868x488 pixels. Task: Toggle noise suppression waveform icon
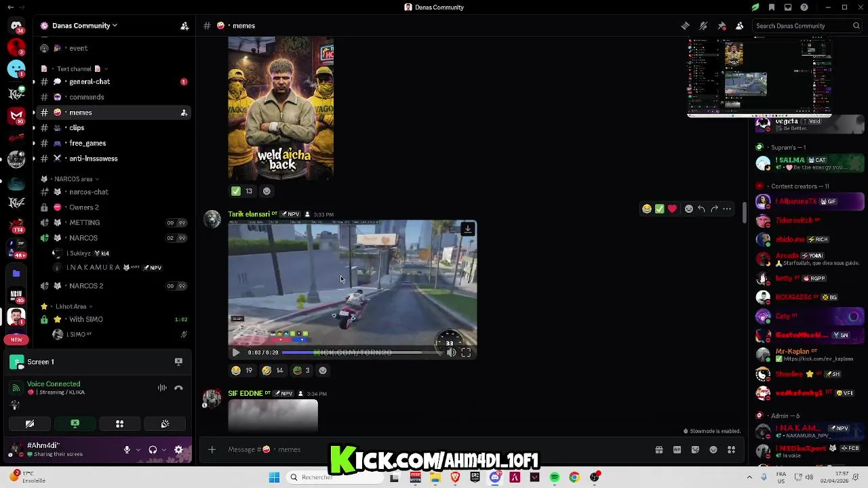[162, 388]
